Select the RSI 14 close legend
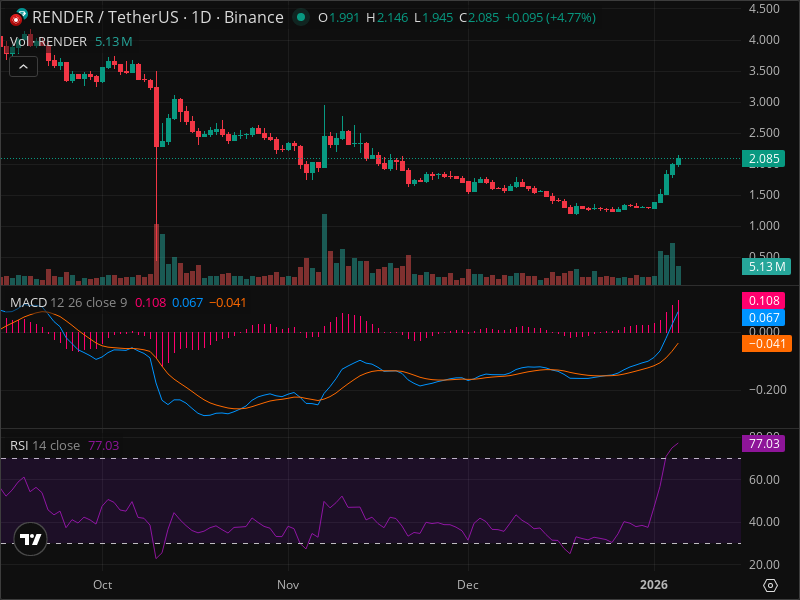 pyautogui.click(x=45, y=445)
